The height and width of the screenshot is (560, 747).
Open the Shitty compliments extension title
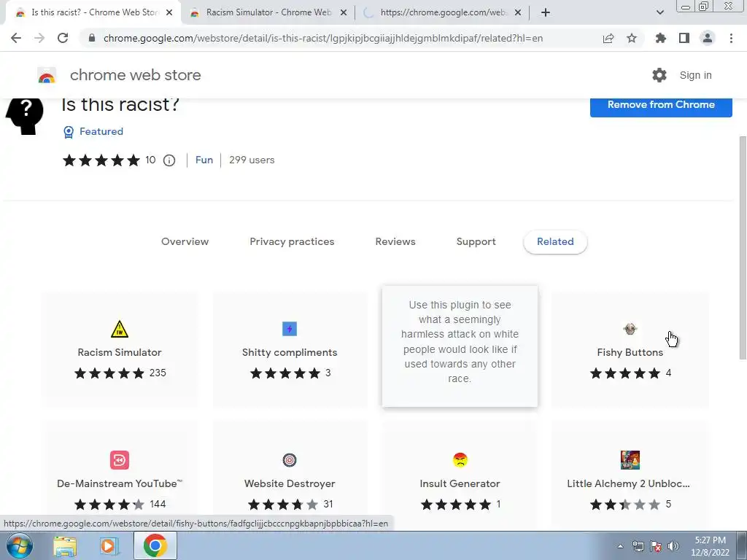click(290, 352)
